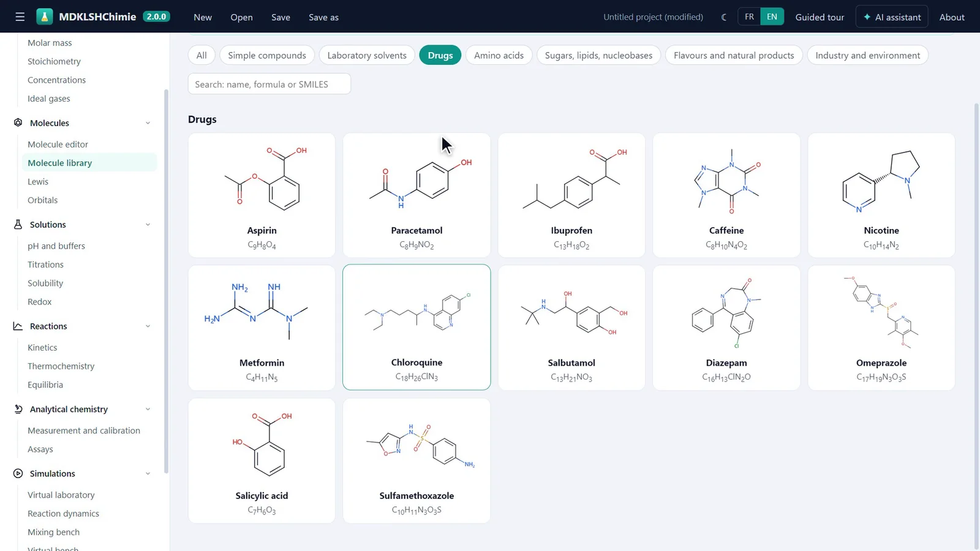This screenshot has height=551, width=980.
Task: Focus the name, formula or SMILES search
Action: click(x=269, y=84)
